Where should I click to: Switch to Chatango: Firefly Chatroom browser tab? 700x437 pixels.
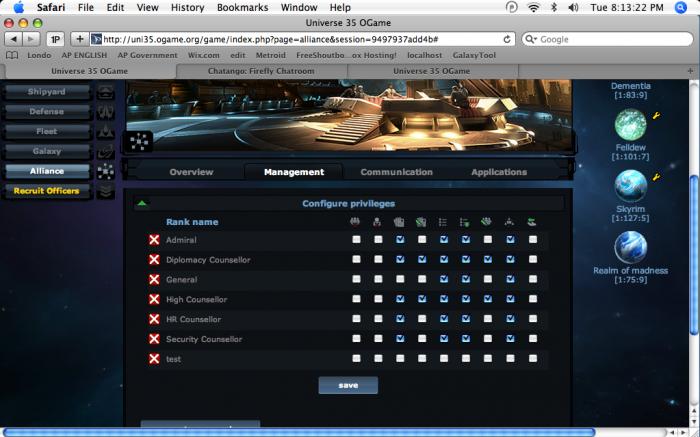tap(261, 71)
